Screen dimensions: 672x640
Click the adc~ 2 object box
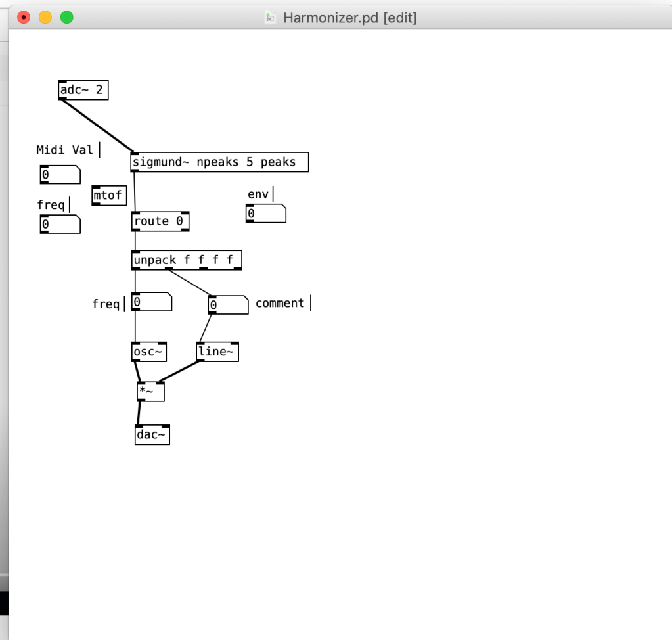(x=83, y=90)
